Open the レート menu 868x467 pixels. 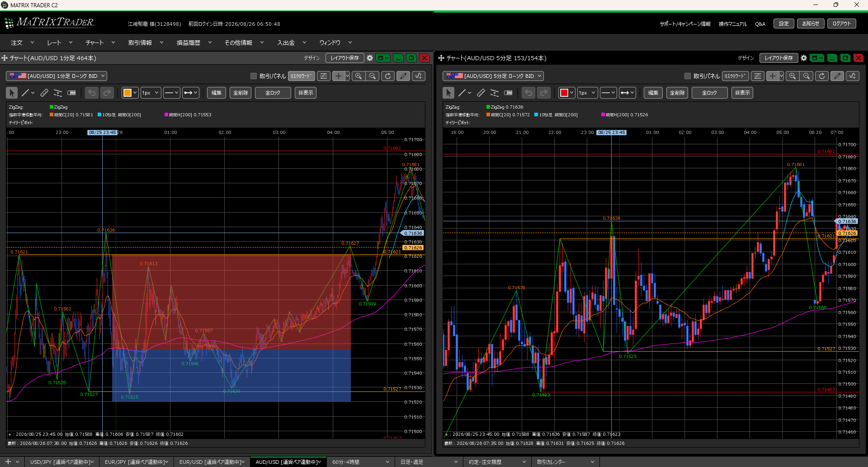point(60,43)
